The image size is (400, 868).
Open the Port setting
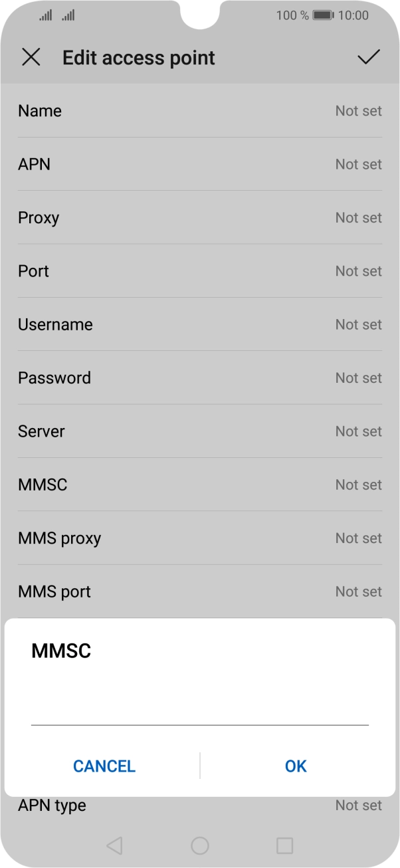pos(199,271)
